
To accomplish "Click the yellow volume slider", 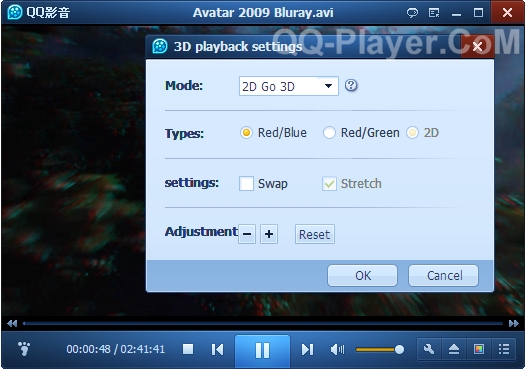I will (x=380, y=350).
